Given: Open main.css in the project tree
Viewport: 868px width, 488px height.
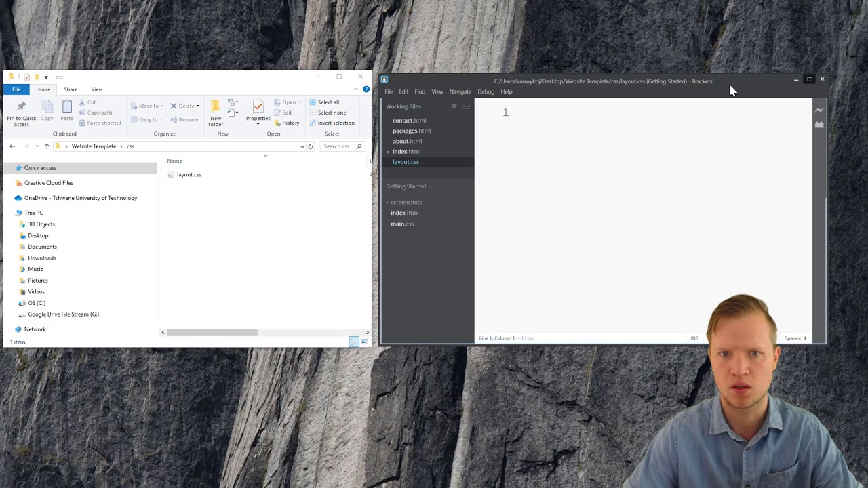Looking at the screenshot, I should (x=402, y=224).
